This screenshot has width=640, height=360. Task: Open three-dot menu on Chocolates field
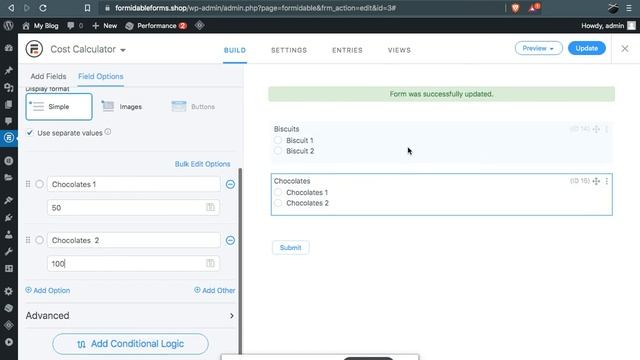coord(607,181)
